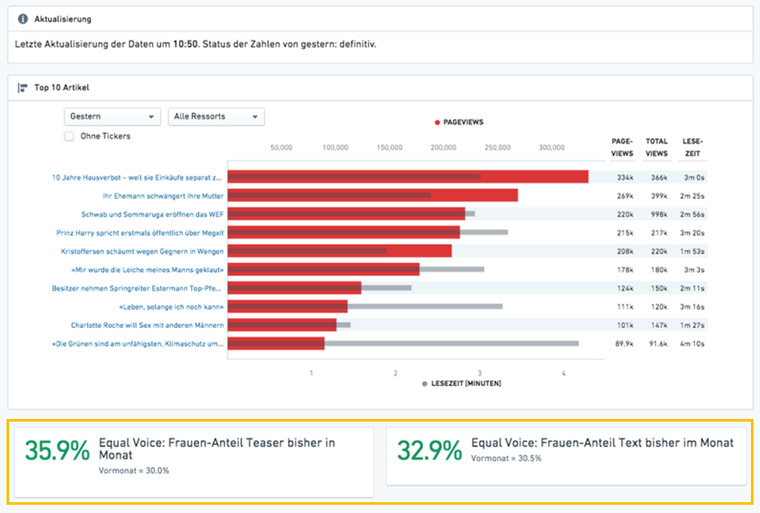This screenshot has height=513, width=760.
Task: Open 'Kristoffersen schäumt wegen Gegnern in Wengen'
Action: (142, 251)
